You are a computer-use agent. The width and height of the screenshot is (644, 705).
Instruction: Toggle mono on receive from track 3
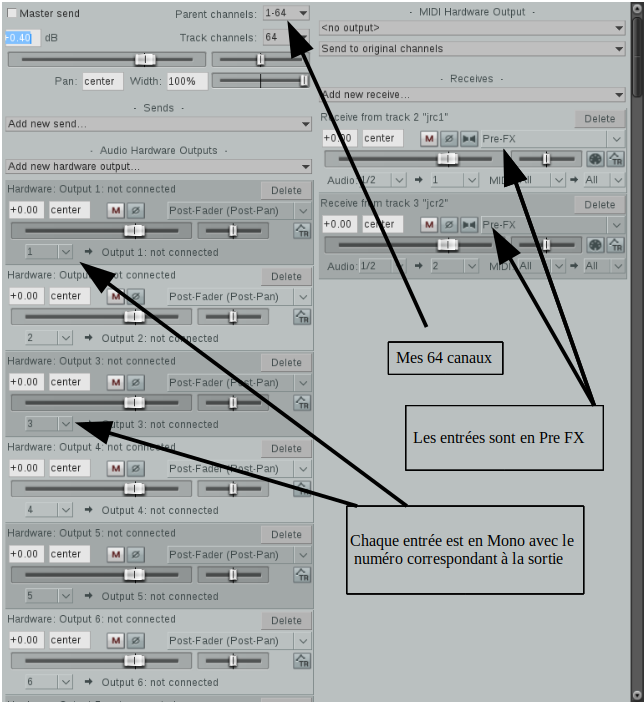coord(469,224)
